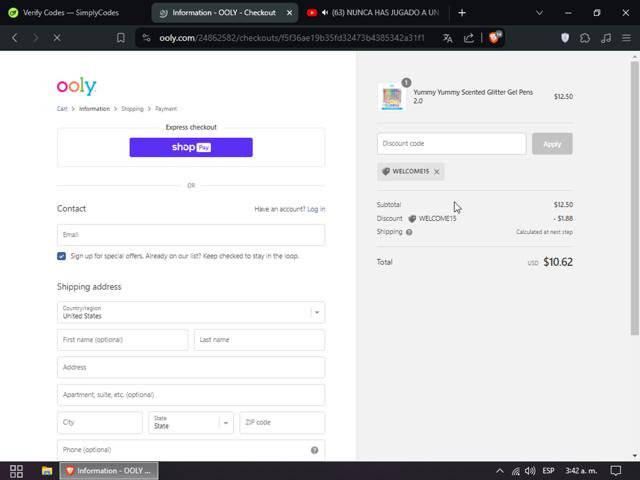Click the Apply discount button
Screen dimensions: 640x480
552,144
